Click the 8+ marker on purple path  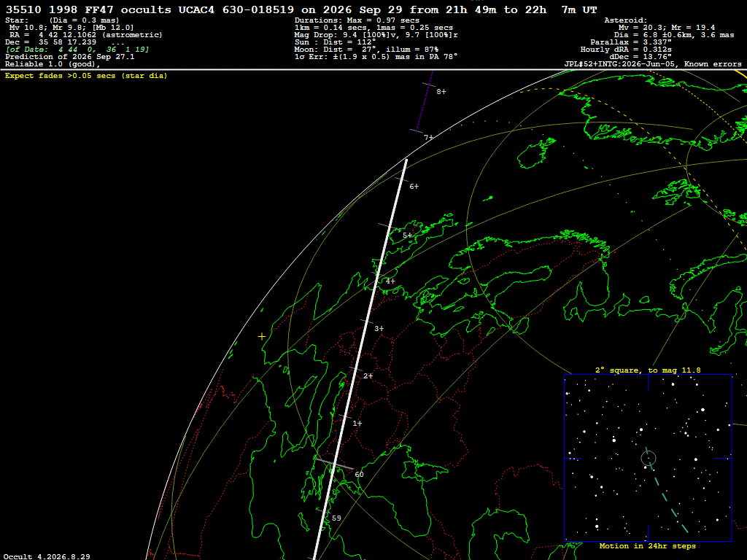(x=441, y=91)
